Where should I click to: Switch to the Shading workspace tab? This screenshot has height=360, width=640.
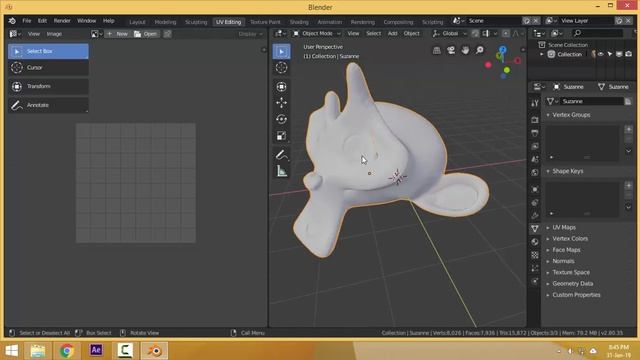coord(299,22)
